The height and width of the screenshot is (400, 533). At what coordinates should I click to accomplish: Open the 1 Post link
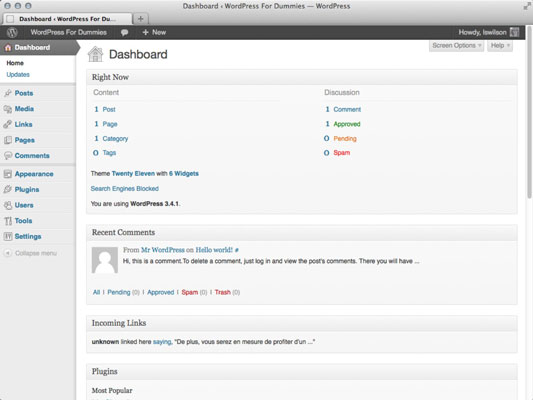[x=105, y=109]
